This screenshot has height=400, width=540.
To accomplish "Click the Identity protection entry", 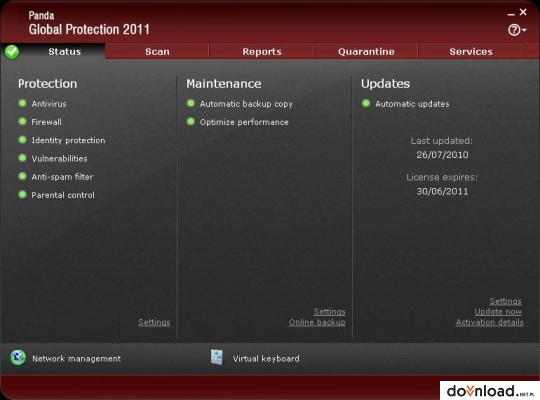I will tap(68, 140).
